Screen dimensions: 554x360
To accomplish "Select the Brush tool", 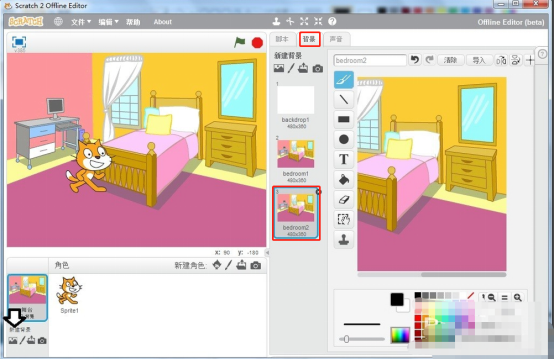I will pos(344,79).
